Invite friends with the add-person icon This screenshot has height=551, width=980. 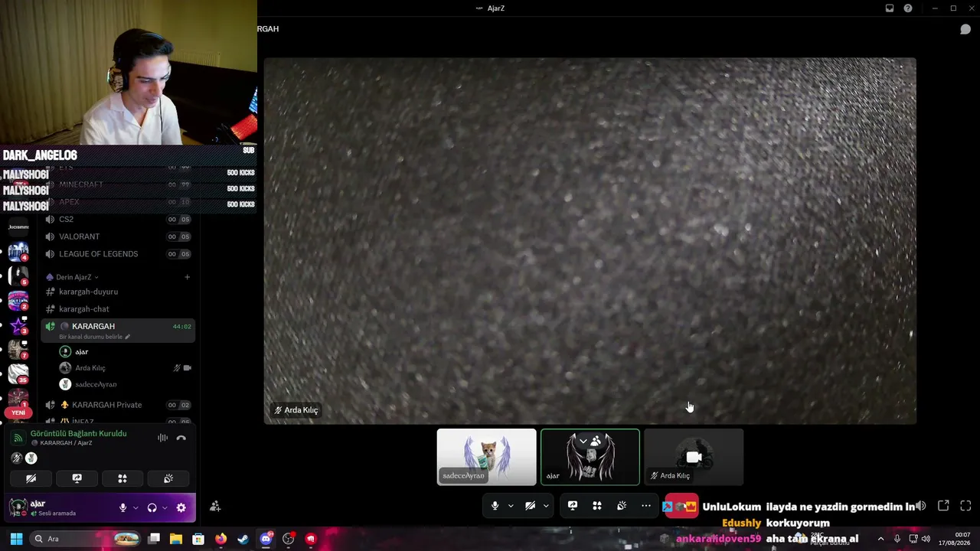215,506
